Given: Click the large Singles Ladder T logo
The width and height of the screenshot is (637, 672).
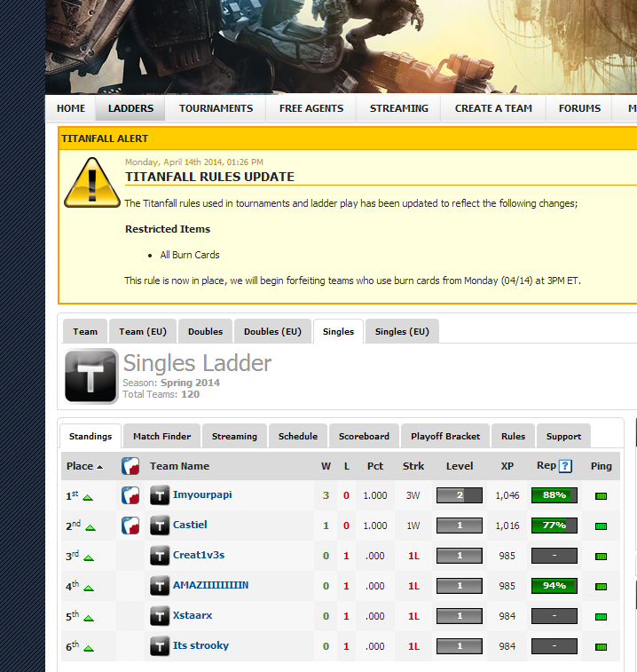Looking at the screenshot, I should (90, 376).
